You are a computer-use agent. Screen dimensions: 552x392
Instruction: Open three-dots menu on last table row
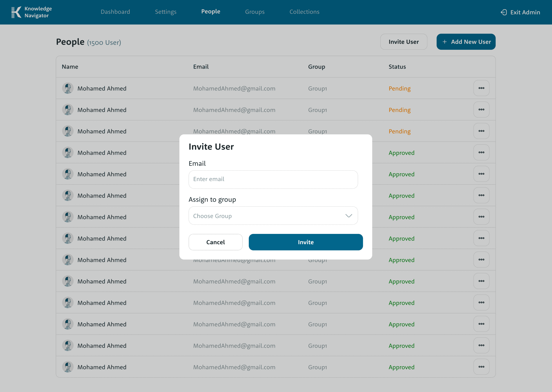(x=481, y=367)
